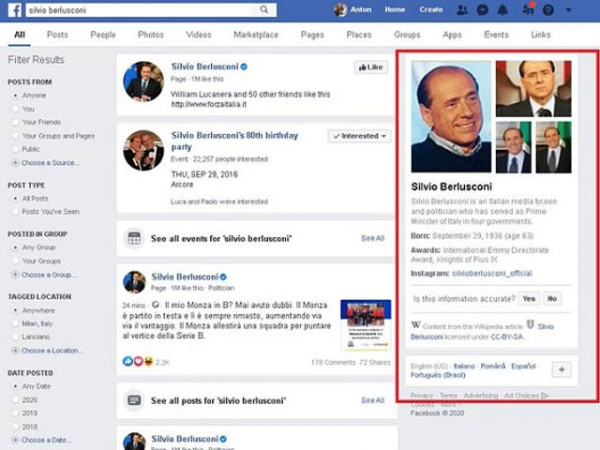
Task: Click 178 Comments on Monza post
Action: coord(333,362)
